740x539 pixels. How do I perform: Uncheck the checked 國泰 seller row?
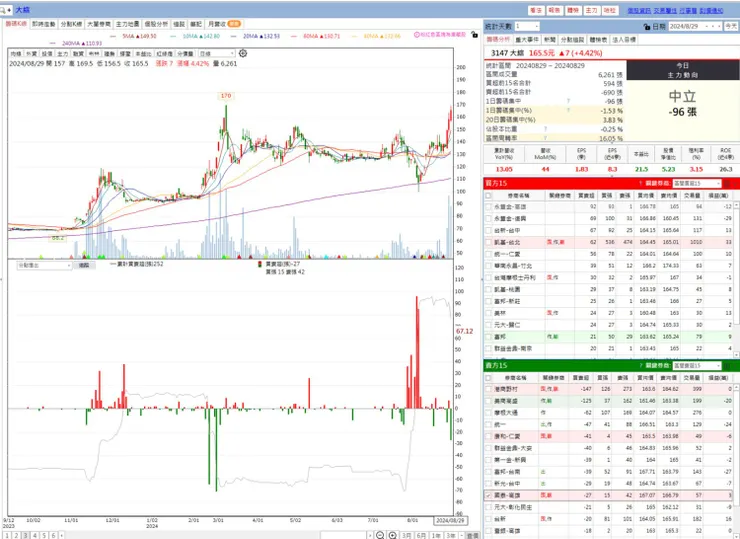pos(488,495)
